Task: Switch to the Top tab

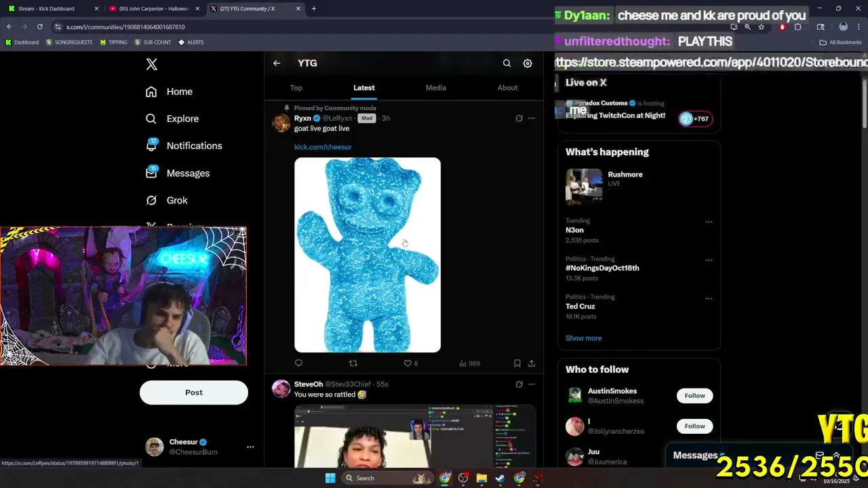Action: pos(296,87)
